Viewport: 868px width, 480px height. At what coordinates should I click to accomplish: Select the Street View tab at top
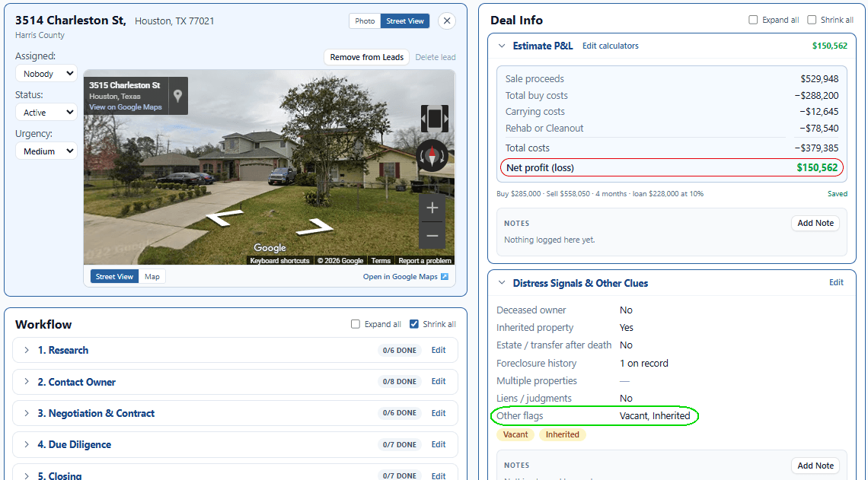click(x=405, y=21)
